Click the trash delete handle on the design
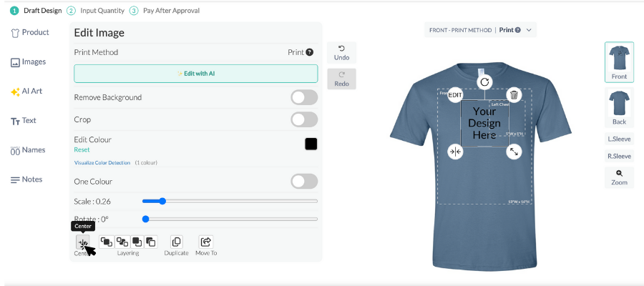This screenshot has width=644, height=286. coord(514,95)
